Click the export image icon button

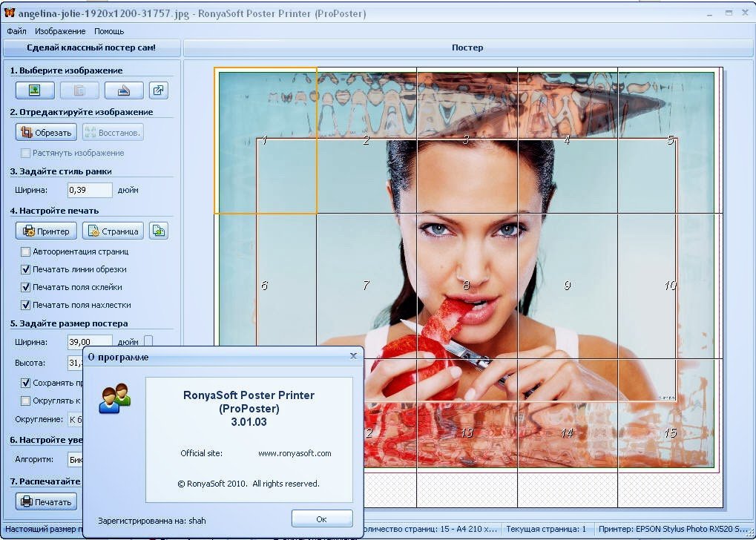159,90
